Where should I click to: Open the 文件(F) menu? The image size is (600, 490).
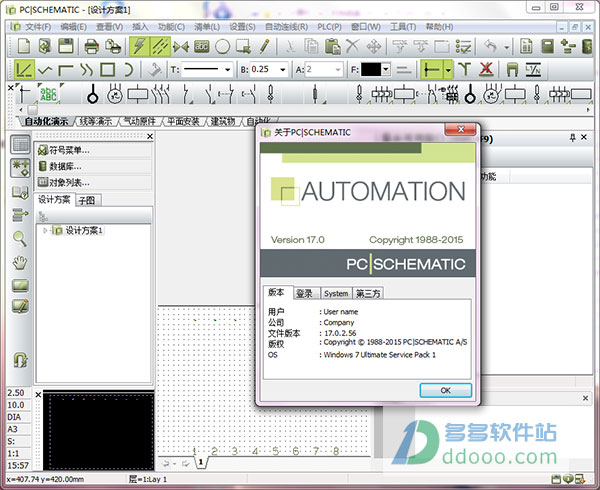coord(38,27)
